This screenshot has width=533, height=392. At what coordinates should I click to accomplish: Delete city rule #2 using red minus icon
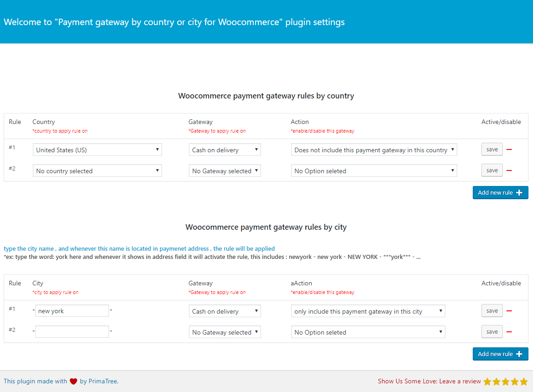click(509, 332)
